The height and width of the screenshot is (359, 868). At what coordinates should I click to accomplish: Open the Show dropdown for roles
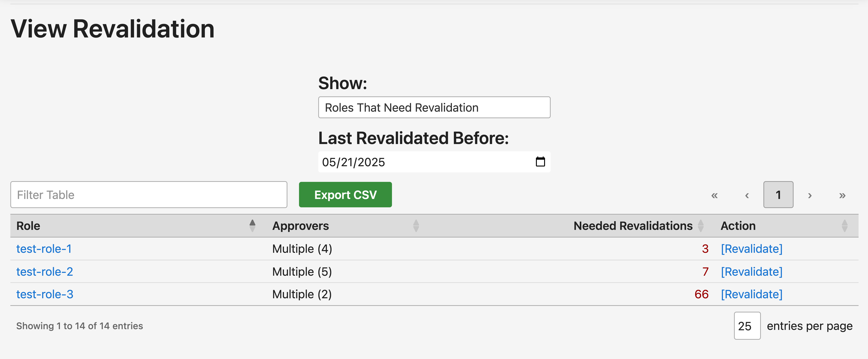[434, 107]
